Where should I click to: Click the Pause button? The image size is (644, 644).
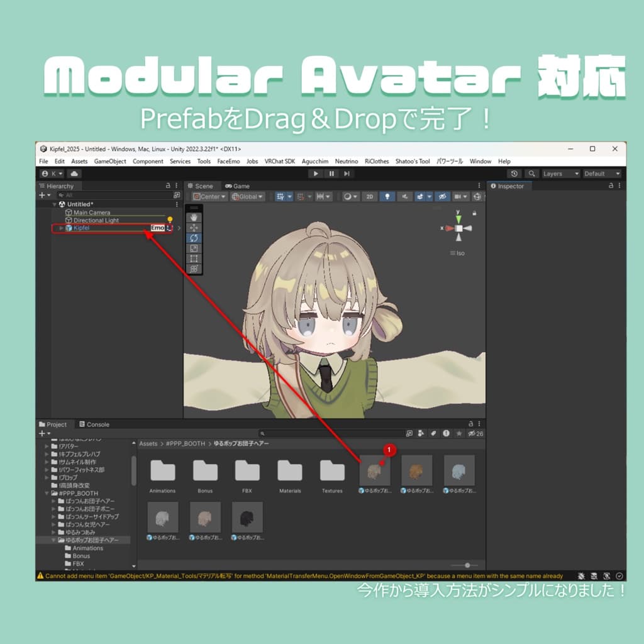coord(331,174)
